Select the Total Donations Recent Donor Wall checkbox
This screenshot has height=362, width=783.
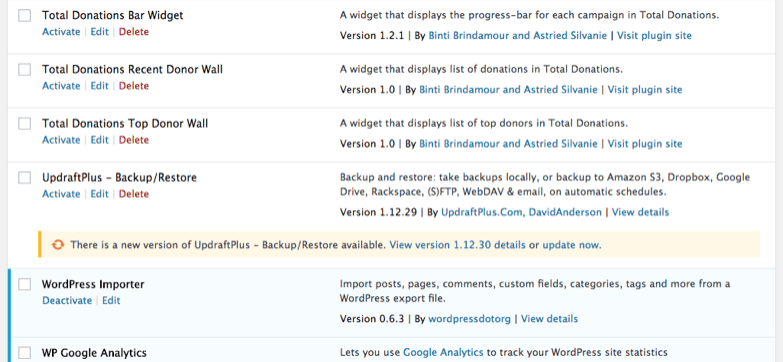coord(24,69)
